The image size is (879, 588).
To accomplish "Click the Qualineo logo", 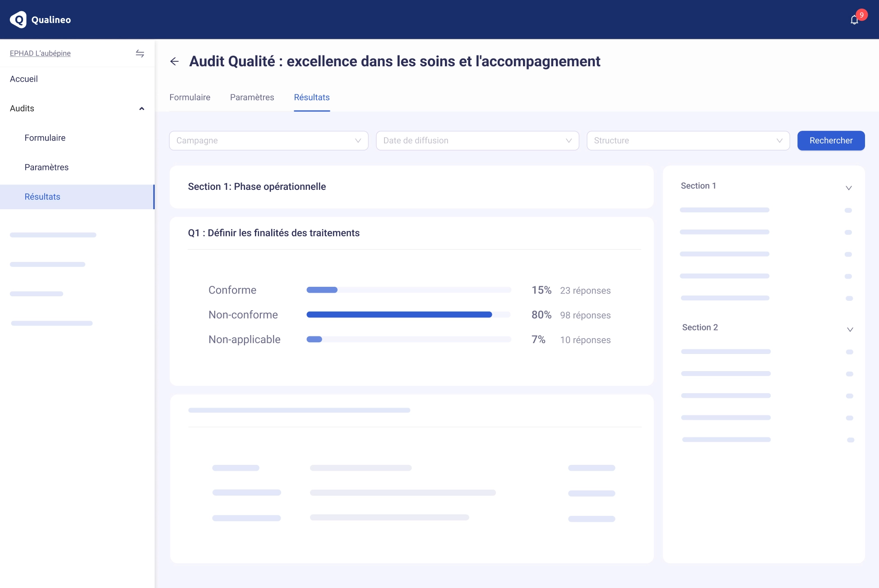I will [x=40, y=19].
